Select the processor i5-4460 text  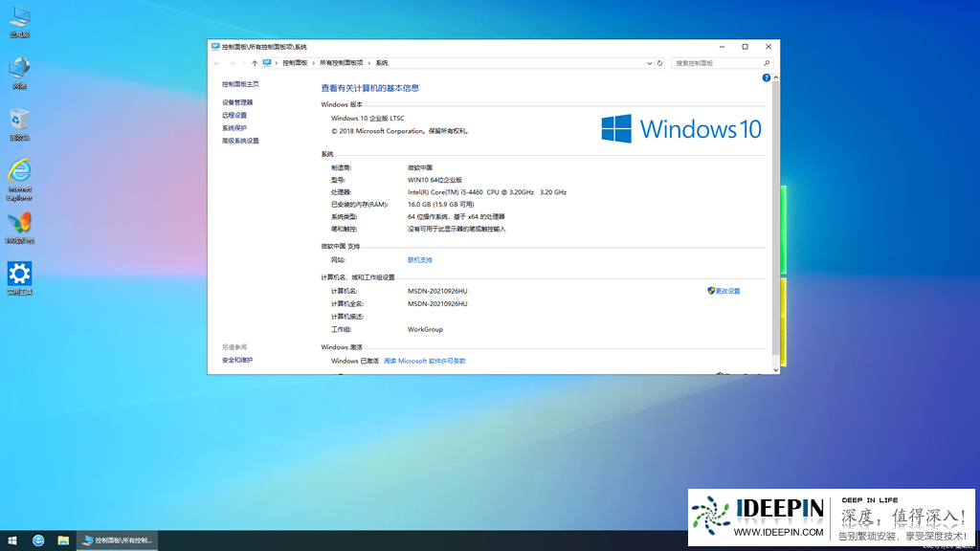coord(487,192)
